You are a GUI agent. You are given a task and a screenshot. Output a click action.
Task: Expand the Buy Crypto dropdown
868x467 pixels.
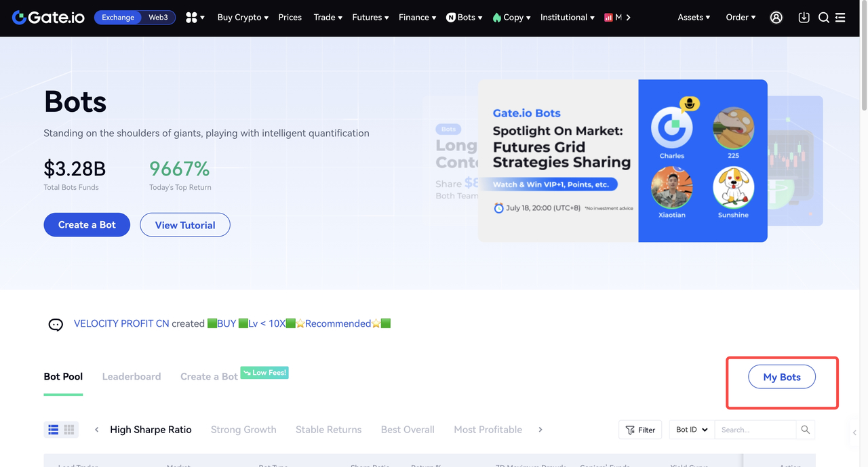(x=243, y=18)
